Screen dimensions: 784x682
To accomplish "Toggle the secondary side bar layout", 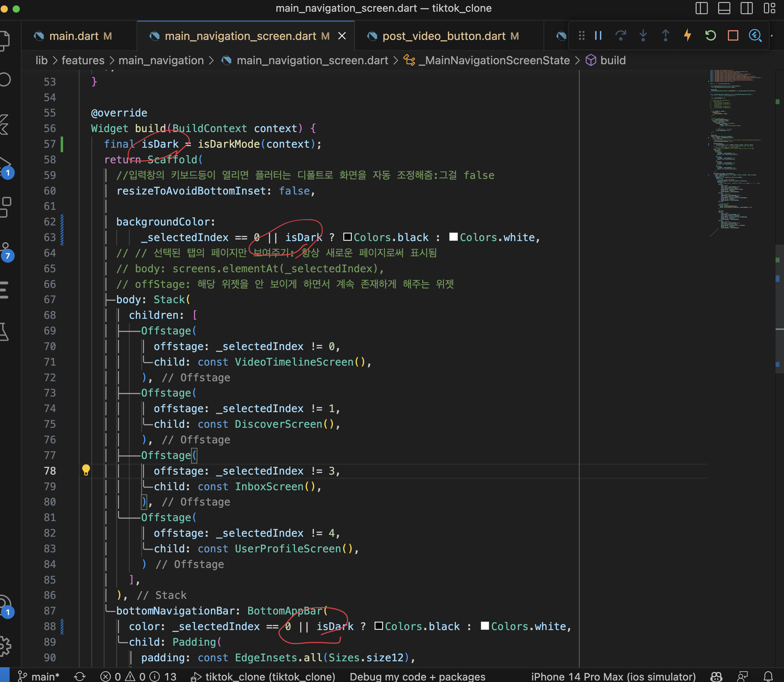I will click(746, 8).
